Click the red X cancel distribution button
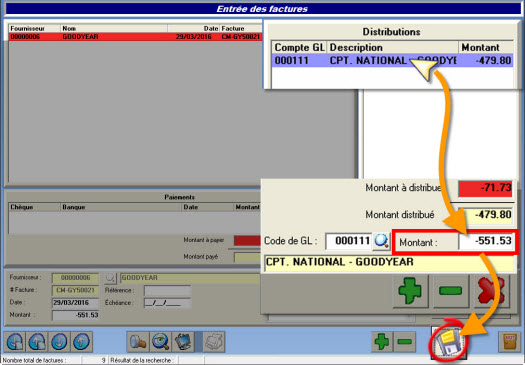Image resolution: width=525 pixels, height=365 pixels. [492, 291]
